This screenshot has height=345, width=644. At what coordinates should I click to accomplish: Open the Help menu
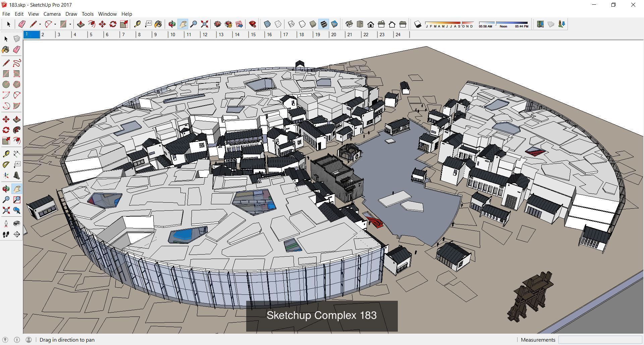pyautogui.click(x=126, y=14)
